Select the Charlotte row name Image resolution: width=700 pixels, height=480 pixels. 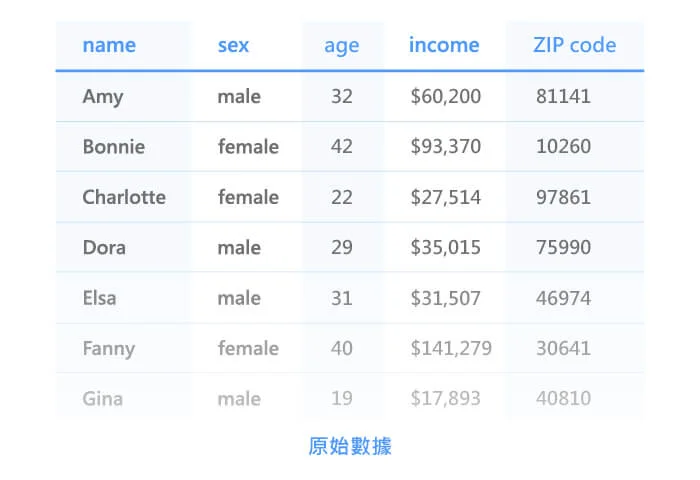124,197
